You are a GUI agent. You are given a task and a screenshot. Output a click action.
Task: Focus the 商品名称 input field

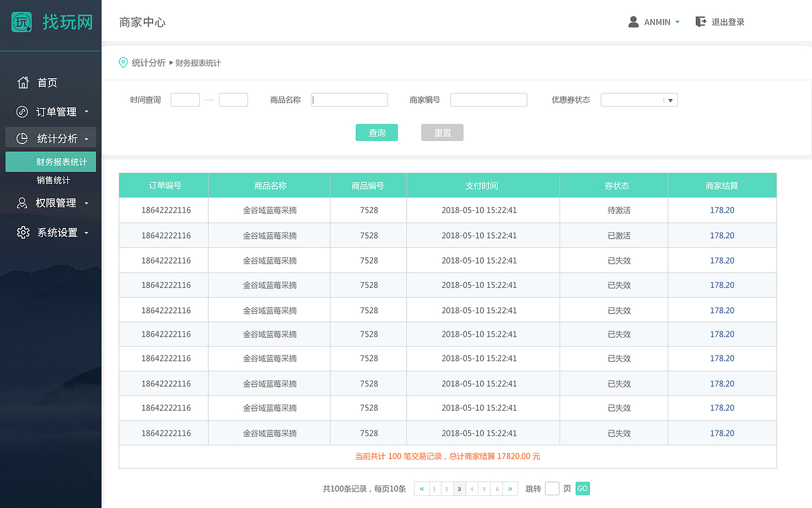pos(350,100)
